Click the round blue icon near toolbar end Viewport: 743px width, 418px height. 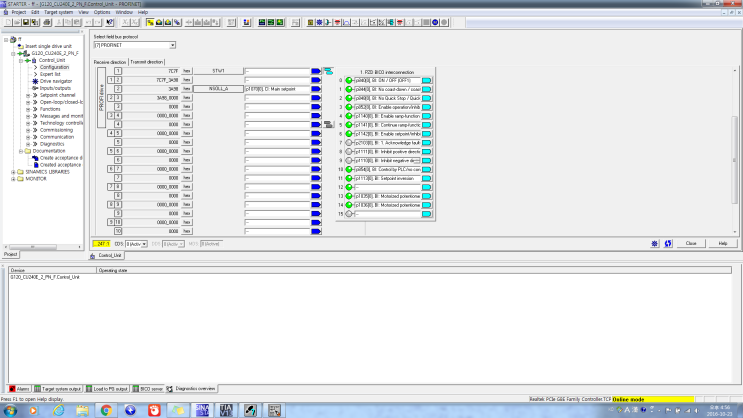pyautogui.click(x=435, y=22)
